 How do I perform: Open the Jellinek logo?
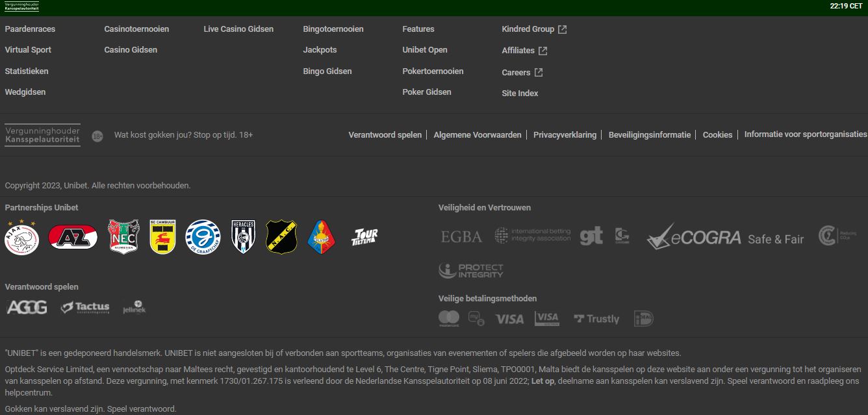tap(134, 307)
